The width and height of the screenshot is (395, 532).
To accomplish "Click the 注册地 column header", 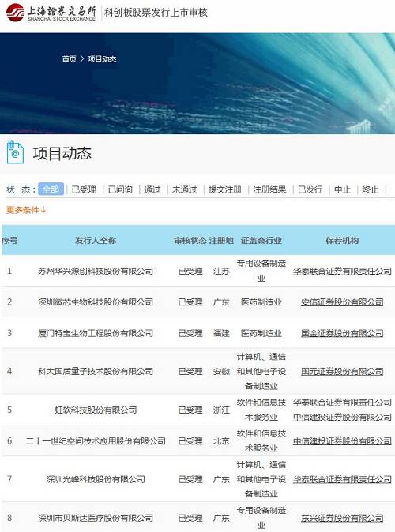I will pyautogui.click(x=221, y=241).
